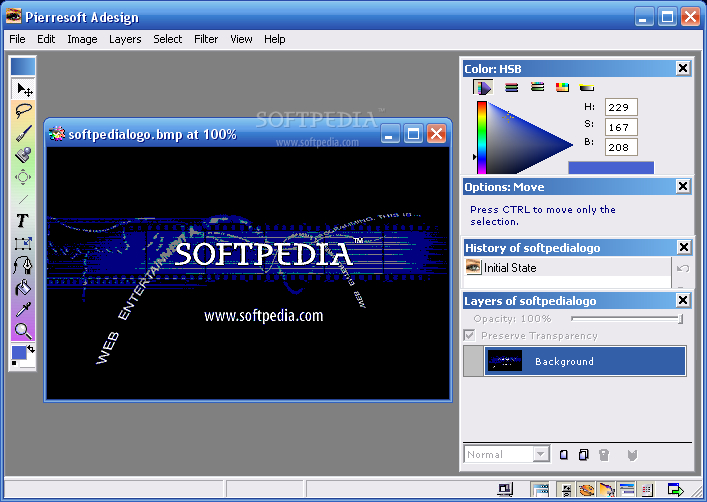Toggle the Color palette panel icon in the status bar
Image resolution: width=707 pixels, height=502 pixels.
(586, 489)
